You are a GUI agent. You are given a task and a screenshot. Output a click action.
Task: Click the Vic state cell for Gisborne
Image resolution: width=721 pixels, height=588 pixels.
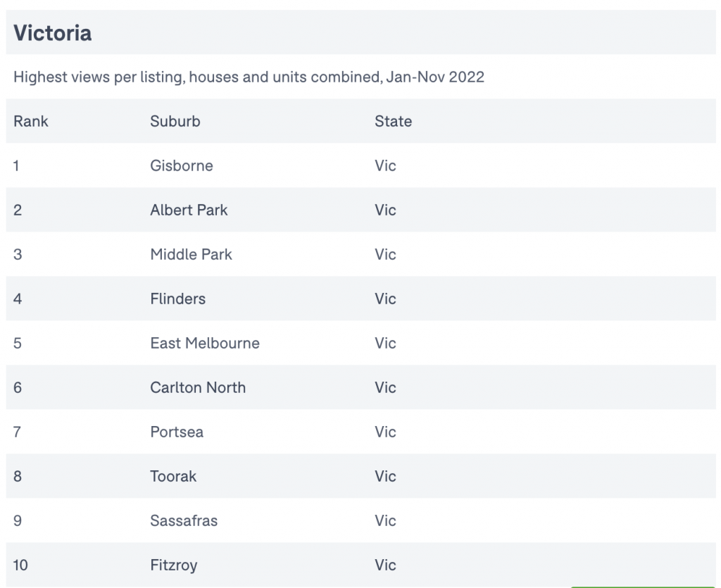point(385,165)
